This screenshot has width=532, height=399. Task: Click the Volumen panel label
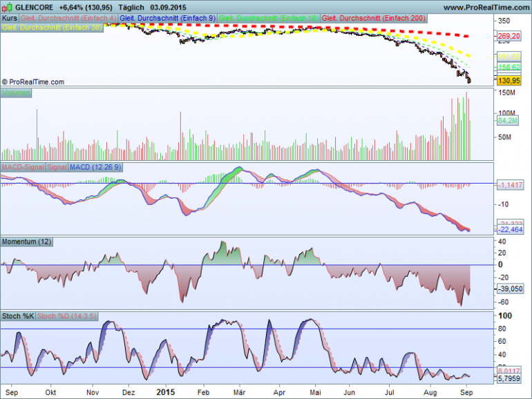(x=16, y=93)
